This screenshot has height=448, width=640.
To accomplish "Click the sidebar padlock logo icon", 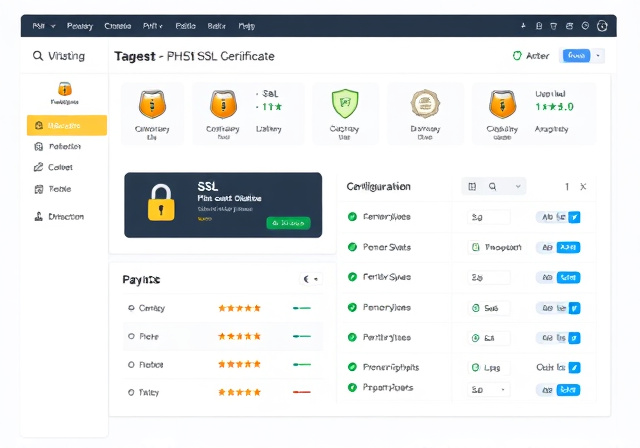I will click(65, 89).
